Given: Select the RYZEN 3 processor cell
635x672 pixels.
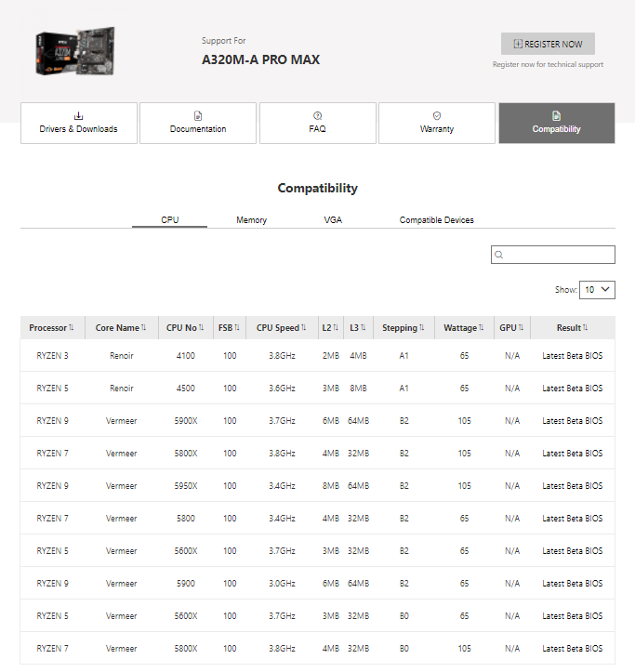Looking at the screenshot, I should click(x=52, y=356).
